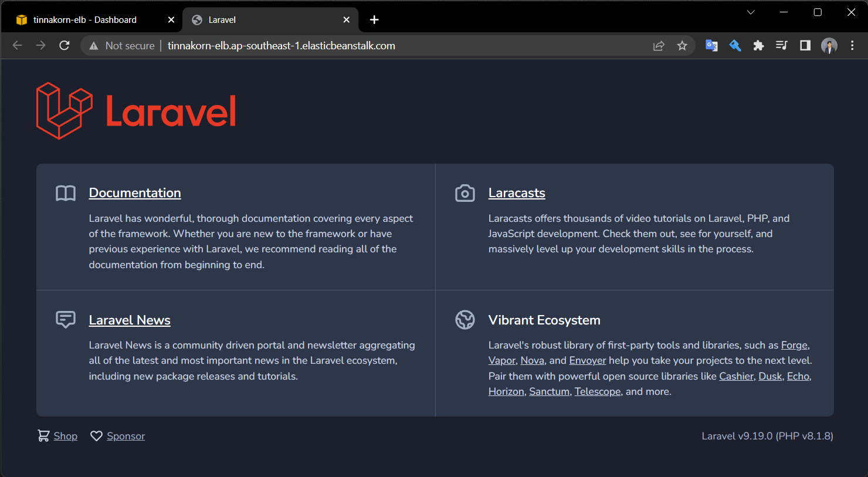This screenshot has width=868, height=477.
Task: Click the Laravel logo
Action: pyautogui.click(x=135, y=111)
